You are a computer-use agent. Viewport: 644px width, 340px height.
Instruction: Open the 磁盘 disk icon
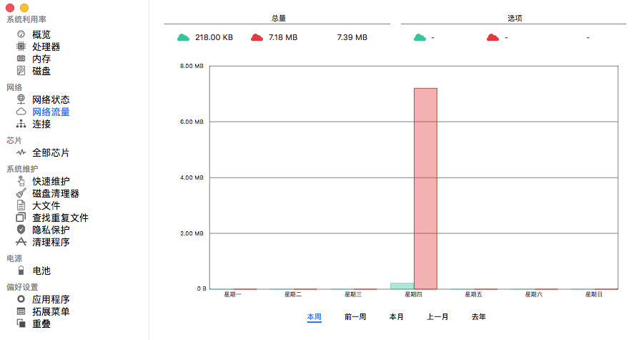21,70
